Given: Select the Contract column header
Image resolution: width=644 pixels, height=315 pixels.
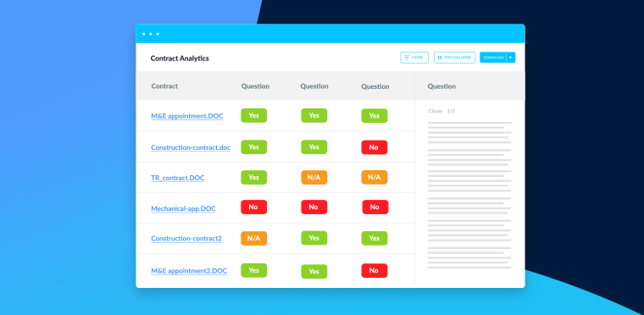Looking at the screenshot, I should (x=164, y=86).
